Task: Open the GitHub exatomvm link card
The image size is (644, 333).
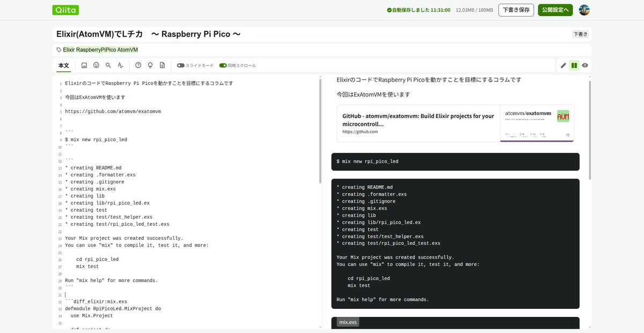Action: (455, 123)
